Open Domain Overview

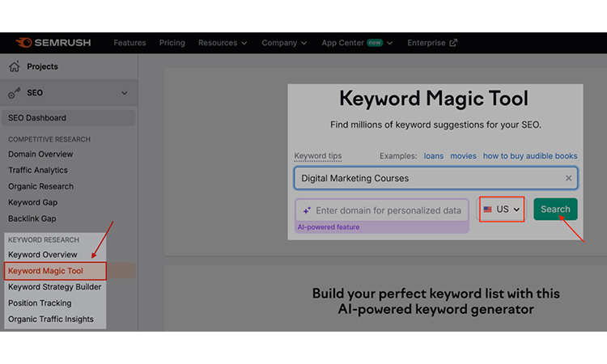[x=40, y=154]
